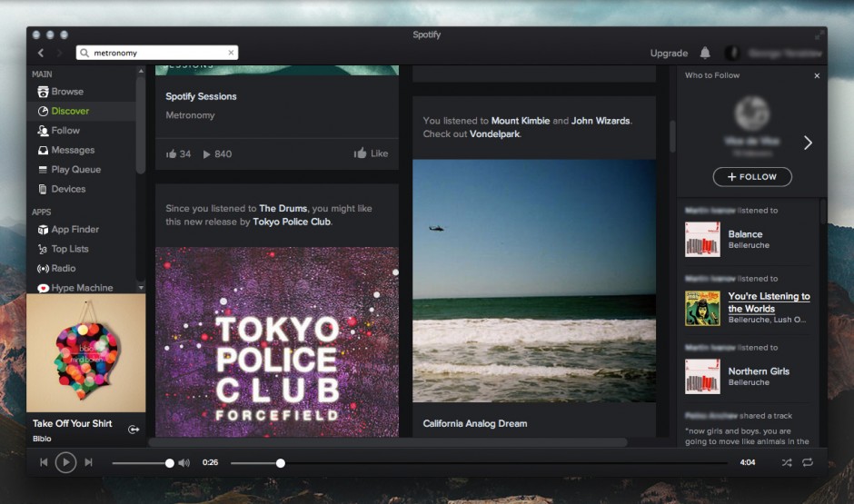Click the track progress bar handle

[x=281, y=463]
